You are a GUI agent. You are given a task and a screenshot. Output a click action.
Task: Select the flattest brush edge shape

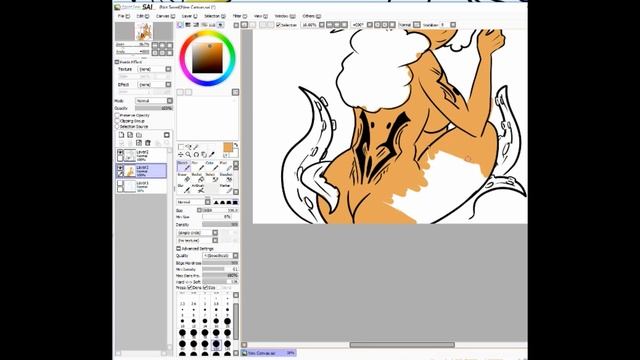[x=235, y=202]
